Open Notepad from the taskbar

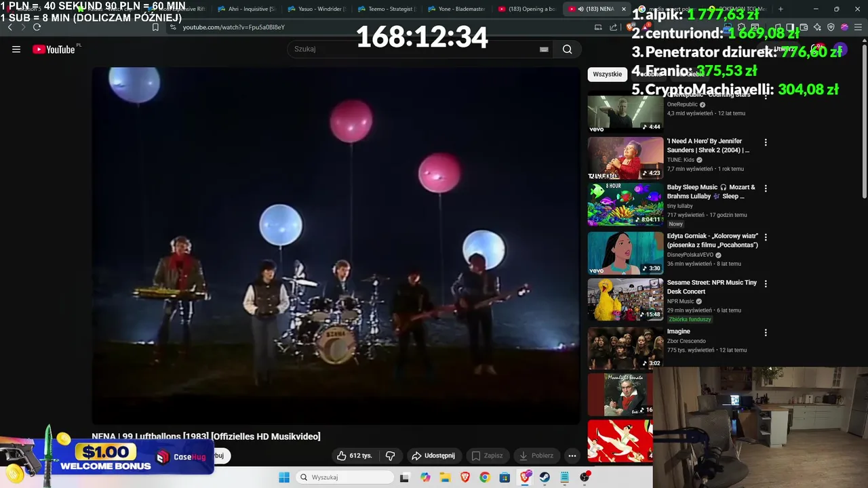[x=564, y=477]
